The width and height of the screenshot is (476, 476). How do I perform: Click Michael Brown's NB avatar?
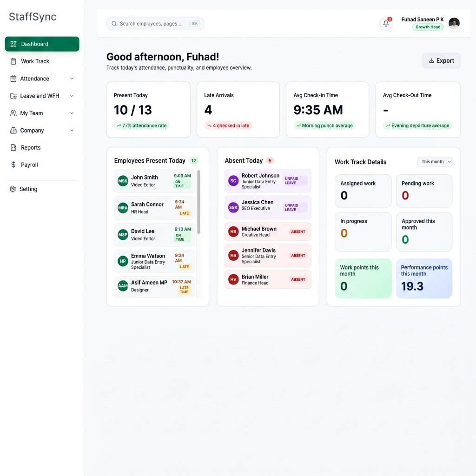[x=233, y=231]
